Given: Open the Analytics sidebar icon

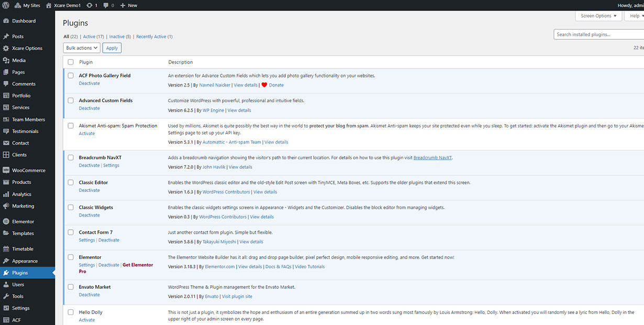Looking at the screenshot, I should point(6,194).
